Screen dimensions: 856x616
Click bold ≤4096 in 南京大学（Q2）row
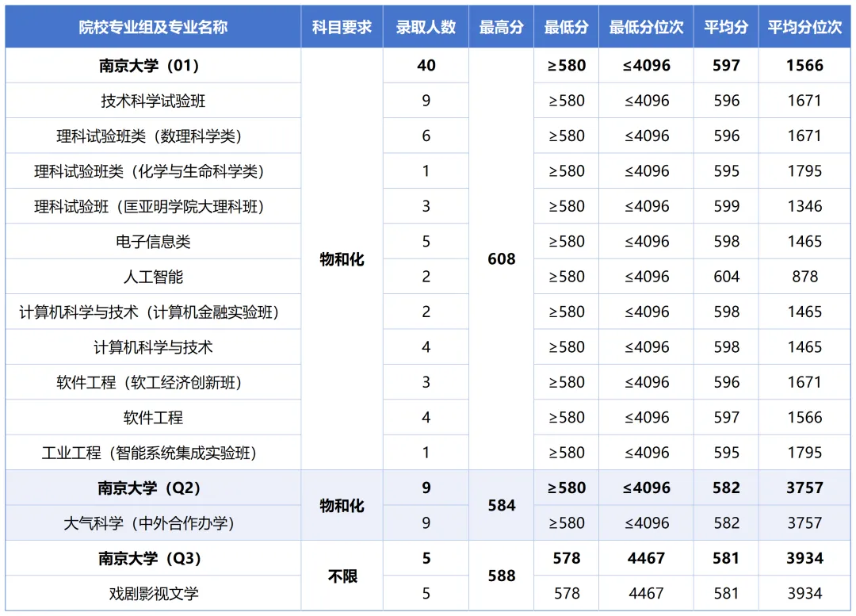(x=647, y=488)
